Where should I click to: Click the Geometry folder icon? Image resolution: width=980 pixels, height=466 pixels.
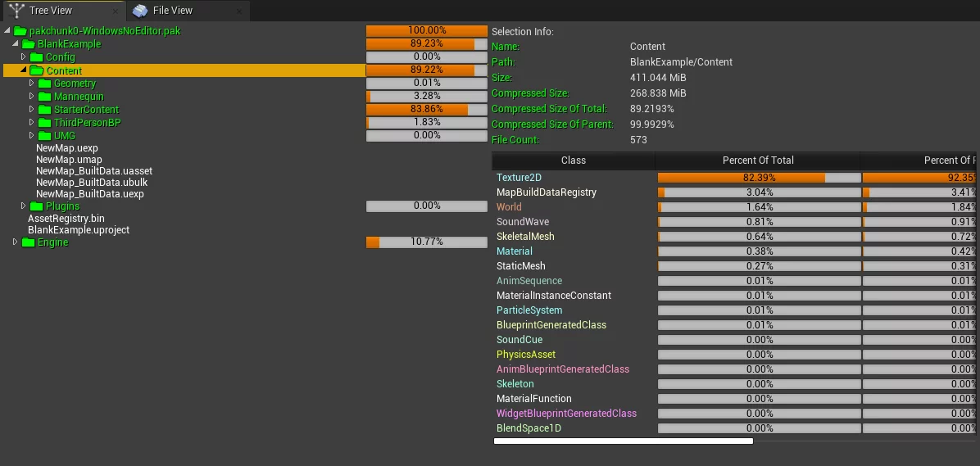(x=45, y=84)
